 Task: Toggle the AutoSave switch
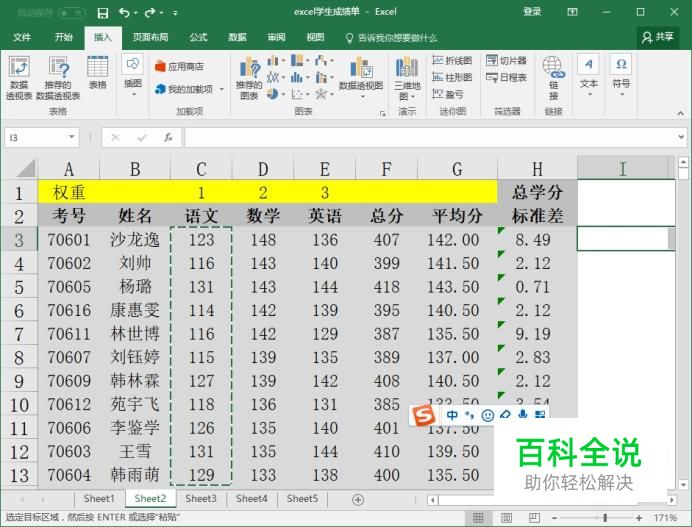click(x=71, y=13)
